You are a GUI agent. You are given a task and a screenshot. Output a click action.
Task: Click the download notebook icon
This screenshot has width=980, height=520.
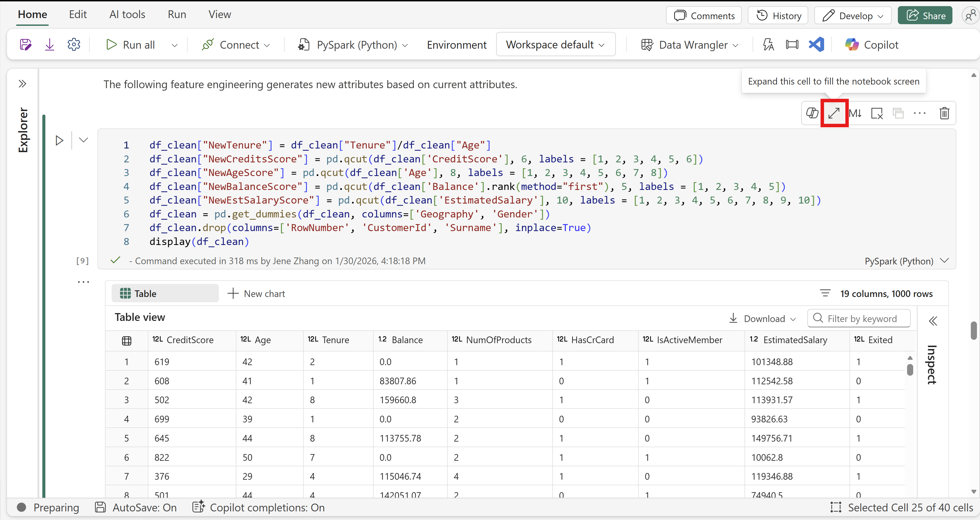[x=50, y=45]
